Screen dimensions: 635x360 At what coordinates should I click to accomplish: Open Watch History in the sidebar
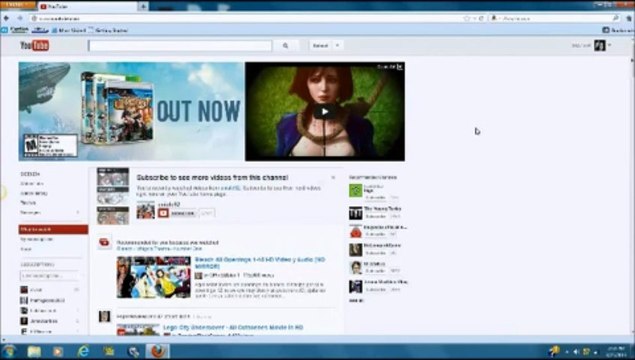click(34, 194)
